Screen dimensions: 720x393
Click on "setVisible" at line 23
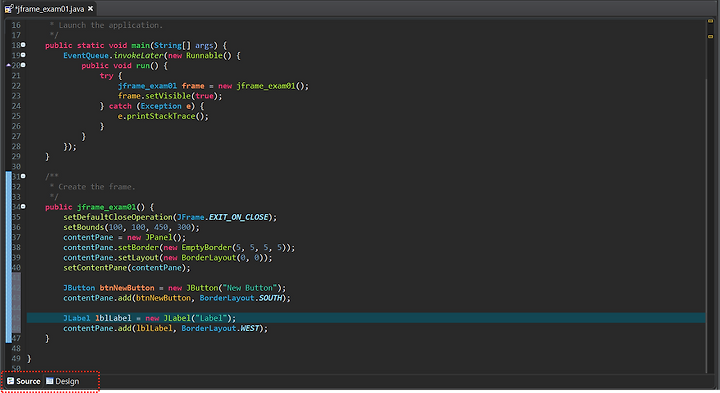click(168, 96)
